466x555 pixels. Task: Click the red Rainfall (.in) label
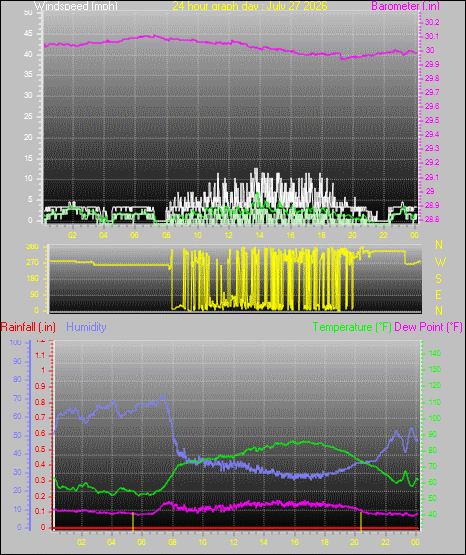[28, 327]
